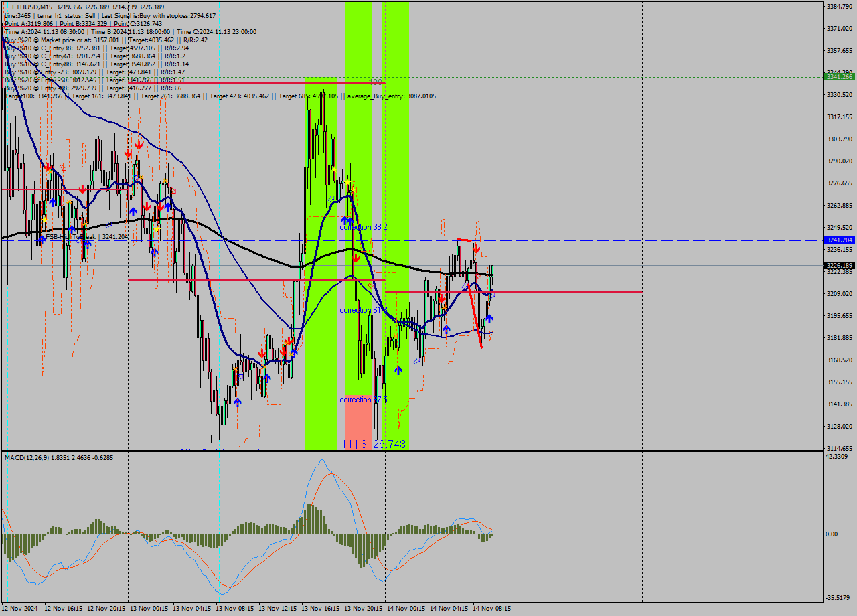Viewport: 857px width, 616px height.
Task: Select price axis value 3249.520
Action: pos(839,227)
